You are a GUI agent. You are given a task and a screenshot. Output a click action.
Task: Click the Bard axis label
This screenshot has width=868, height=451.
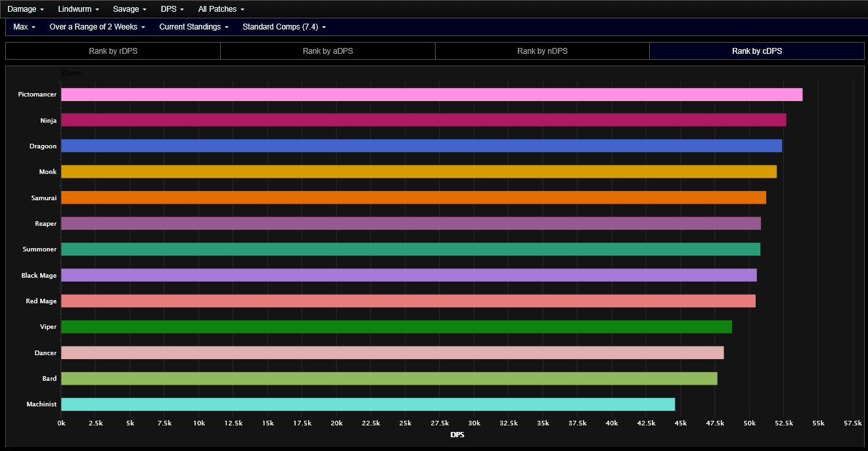[x=50, y=379]
